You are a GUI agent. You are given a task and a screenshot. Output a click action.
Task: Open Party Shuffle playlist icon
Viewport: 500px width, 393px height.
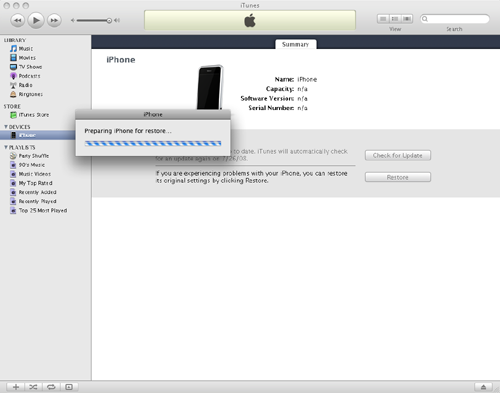13,156
